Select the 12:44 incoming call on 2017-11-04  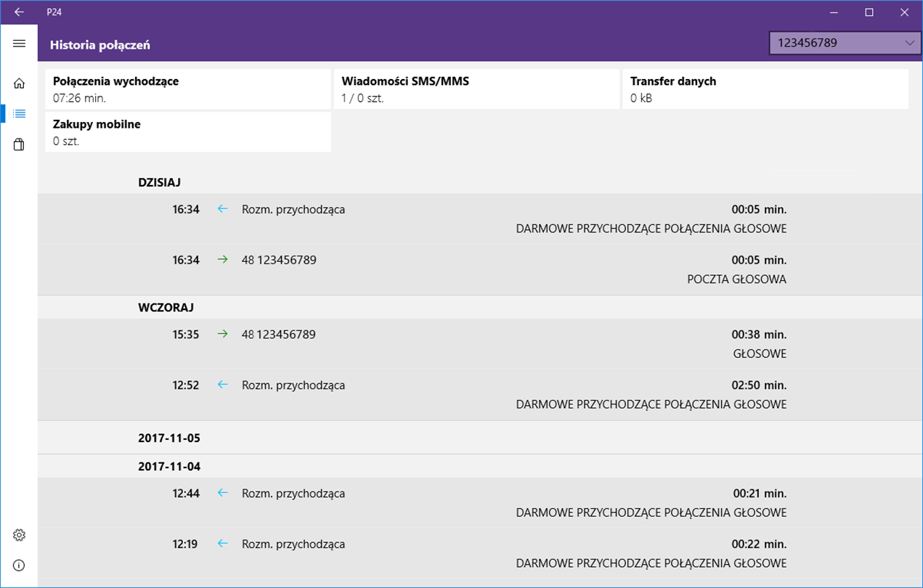[x=480, y=503]
